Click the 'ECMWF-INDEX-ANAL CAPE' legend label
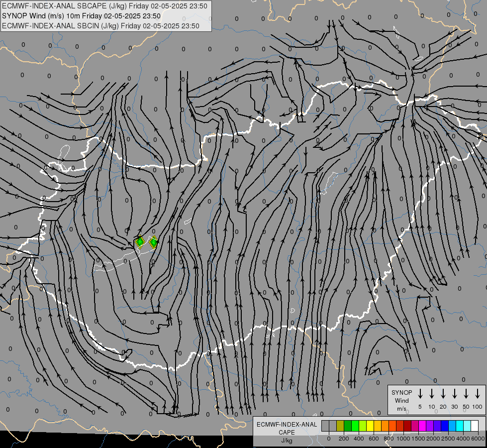The image size is (487, 448). pos(287,429)
